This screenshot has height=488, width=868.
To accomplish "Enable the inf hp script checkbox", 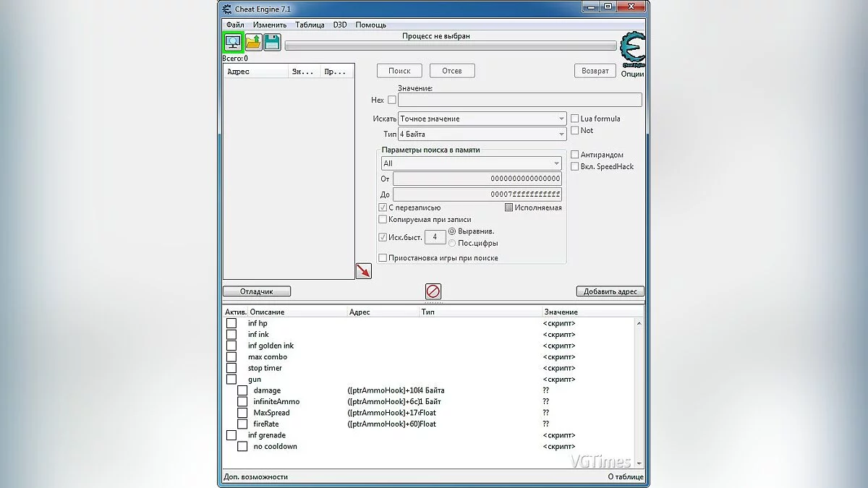I will (x=231, y=323).
